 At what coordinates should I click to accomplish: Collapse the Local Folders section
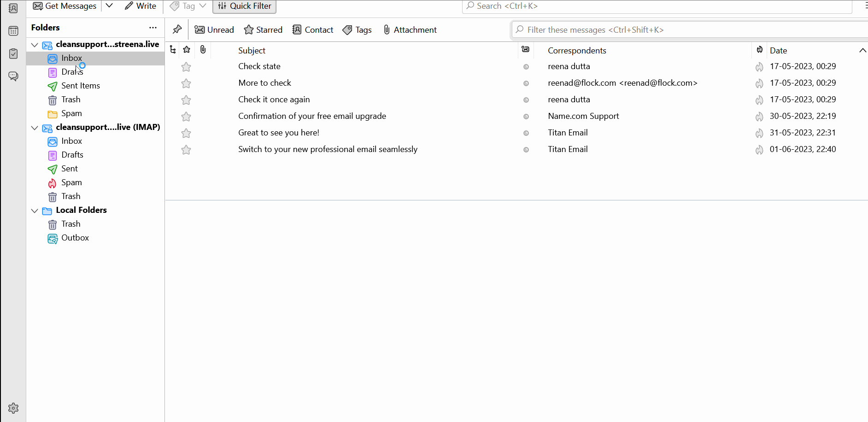click(x=35, y=211)
